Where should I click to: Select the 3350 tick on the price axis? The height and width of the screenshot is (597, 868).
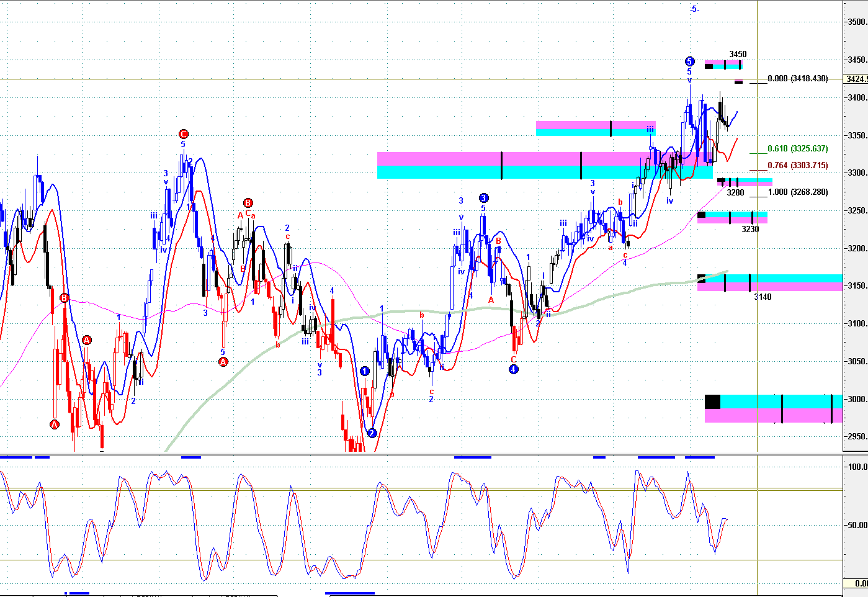(857, 136)
